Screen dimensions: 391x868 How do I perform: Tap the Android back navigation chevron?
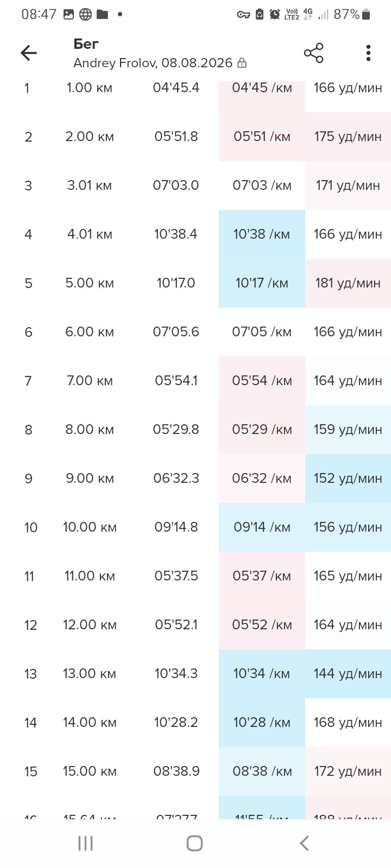(304, 843)
